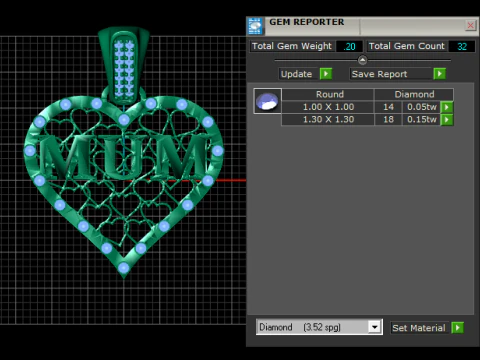Click the Total Gem Weight value field

(349, 46)
